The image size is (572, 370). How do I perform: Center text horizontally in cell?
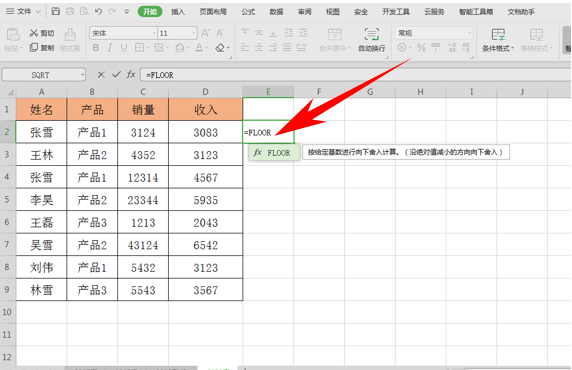click(259, 47)
